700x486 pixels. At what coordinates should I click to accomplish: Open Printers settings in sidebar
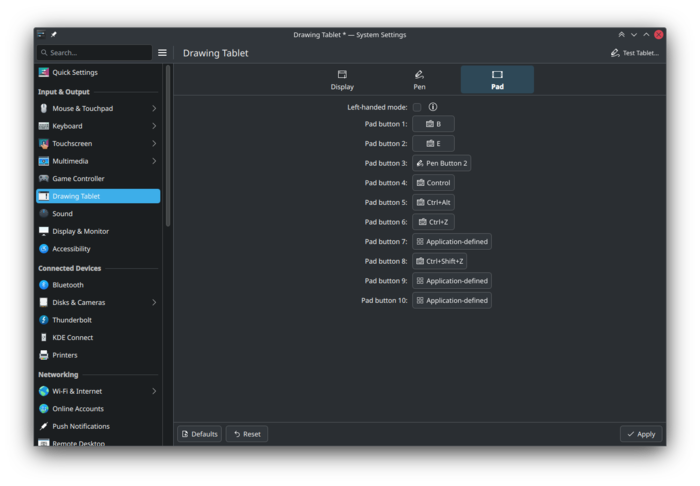point(64,355)
